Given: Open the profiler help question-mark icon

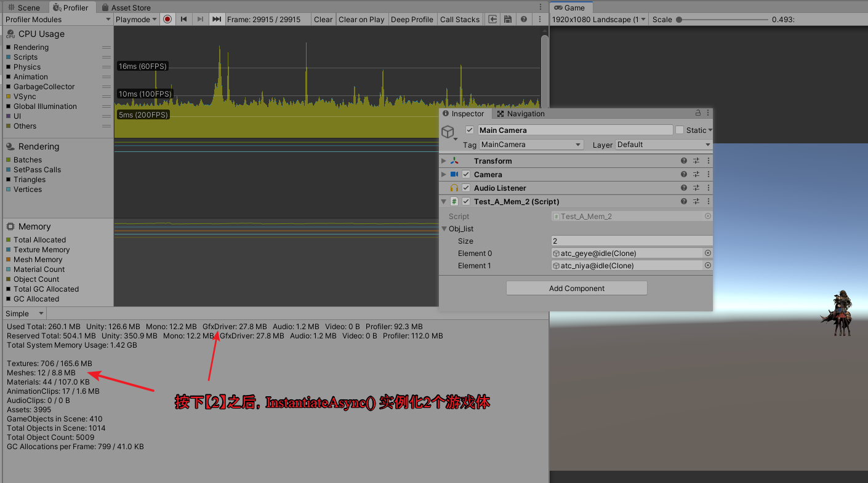Looking at the screenshot, I should click(x=523, y=19).
